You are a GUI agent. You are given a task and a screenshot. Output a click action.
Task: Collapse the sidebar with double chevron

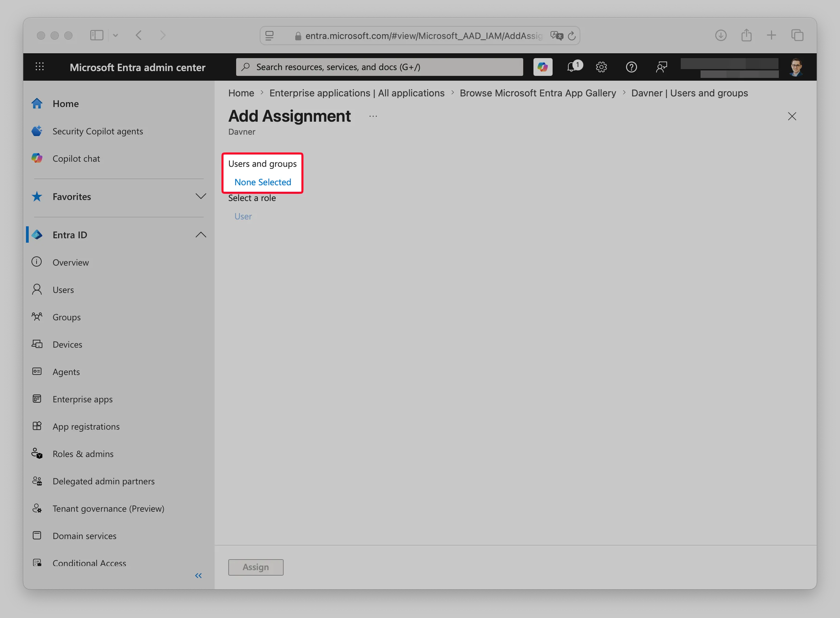coord(198,575)
